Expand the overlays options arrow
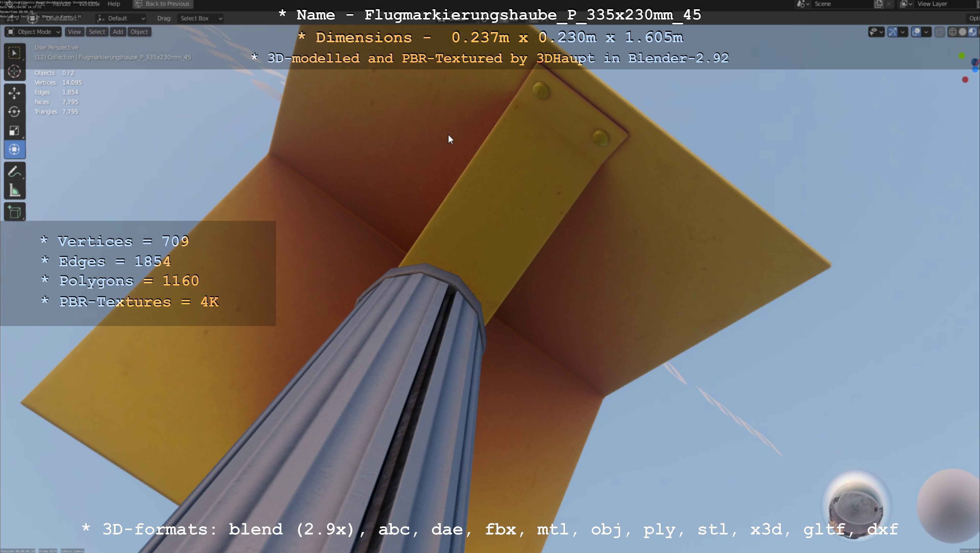980x553 pixels. (926, 32)
